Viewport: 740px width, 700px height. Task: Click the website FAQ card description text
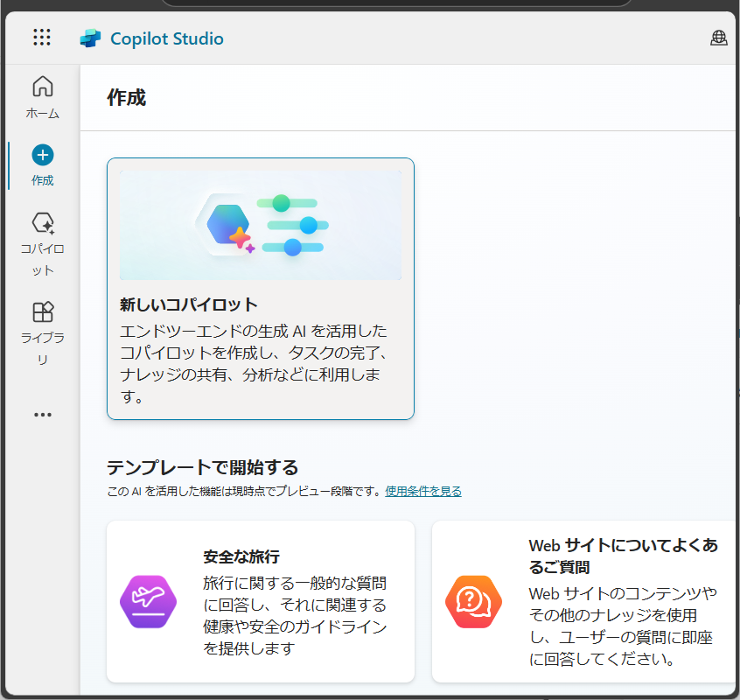[623, 626]
